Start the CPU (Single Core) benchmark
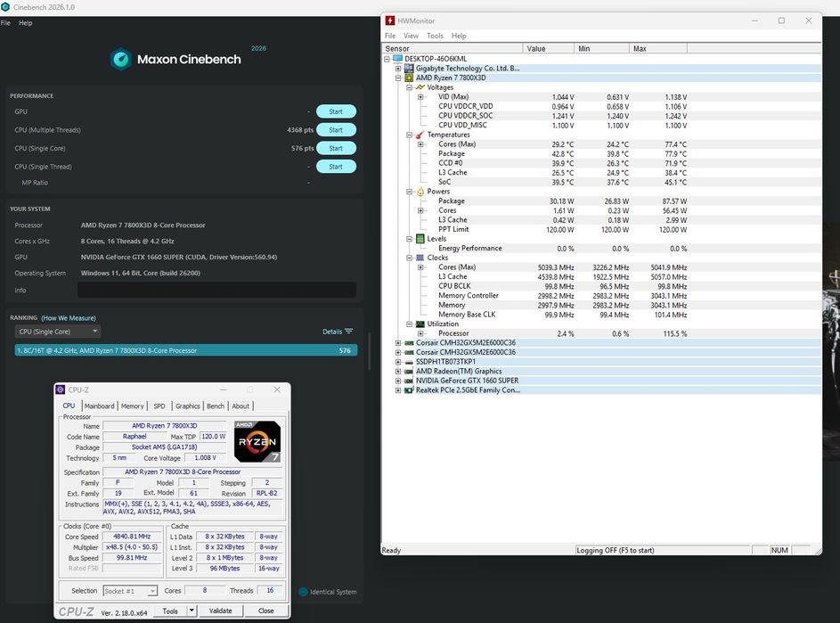 point(336,148)
